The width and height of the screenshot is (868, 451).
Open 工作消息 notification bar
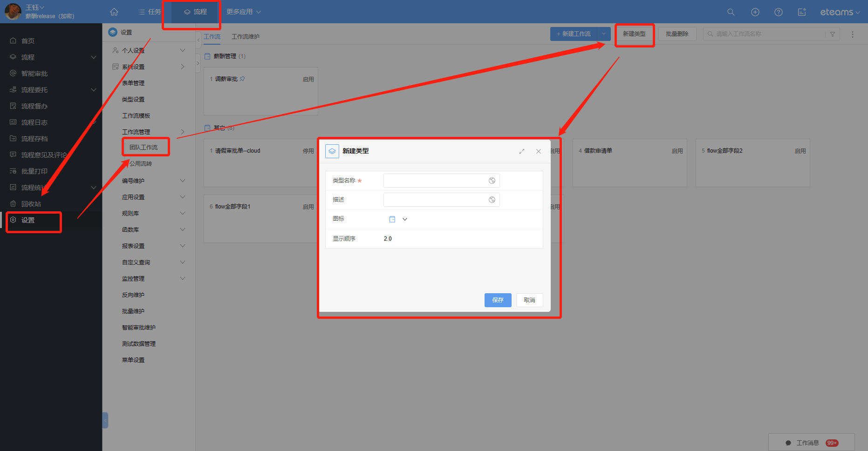[x=812, y=443]
